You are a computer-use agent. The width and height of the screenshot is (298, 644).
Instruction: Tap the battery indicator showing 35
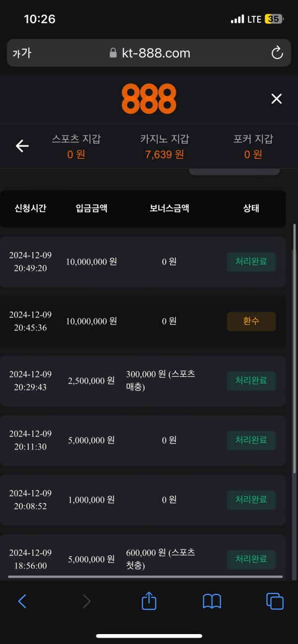pyautogui.click(x=275, y=19)
